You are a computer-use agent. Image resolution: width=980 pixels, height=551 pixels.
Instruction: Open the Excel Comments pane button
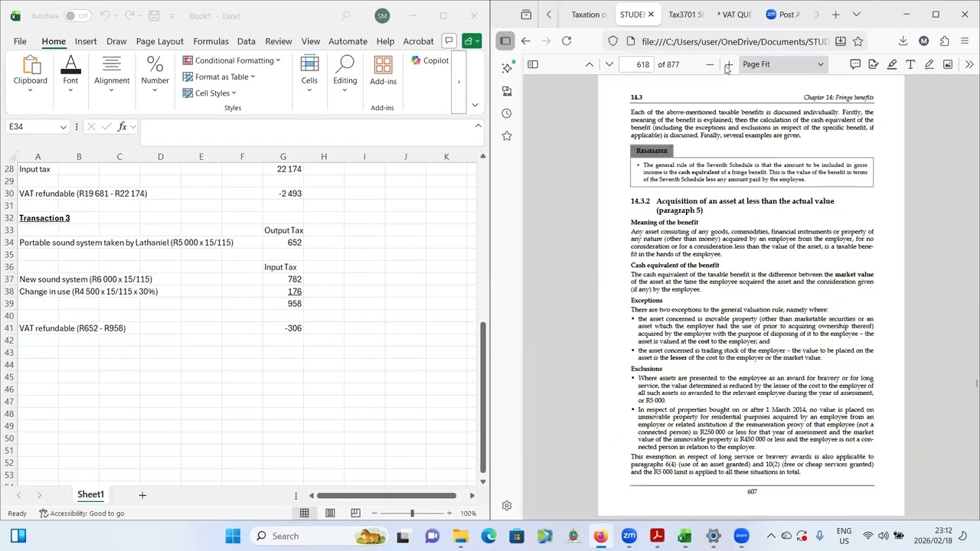[449, 41]
